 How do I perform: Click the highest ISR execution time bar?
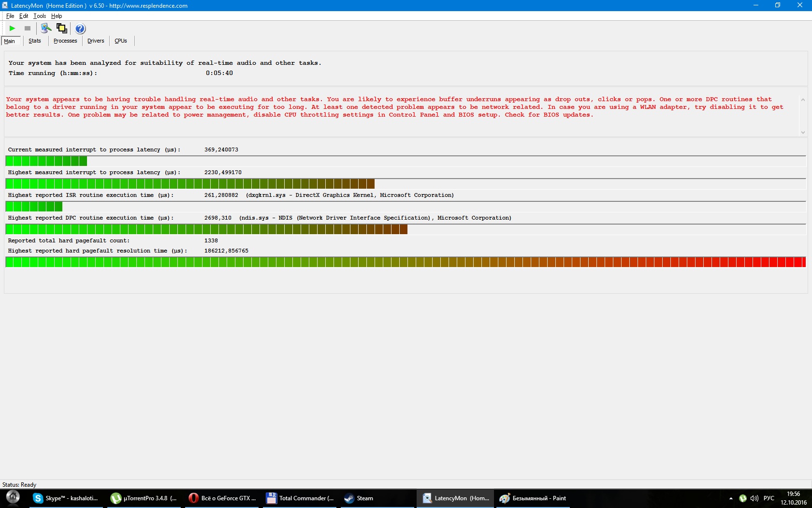tap(406, 207)
